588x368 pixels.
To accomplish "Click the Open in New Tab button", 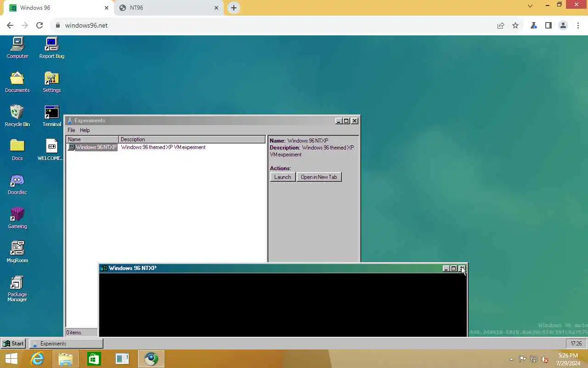I will tap(319, 177).
